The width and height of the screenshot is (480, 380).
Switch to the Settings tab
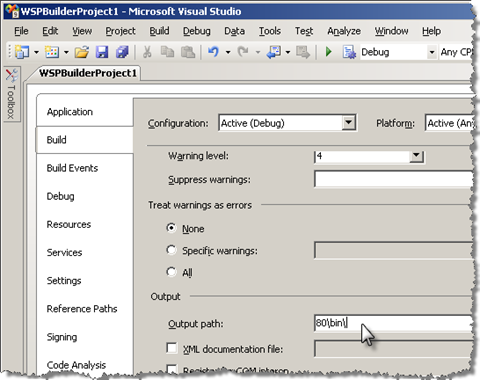coord(84,281)
